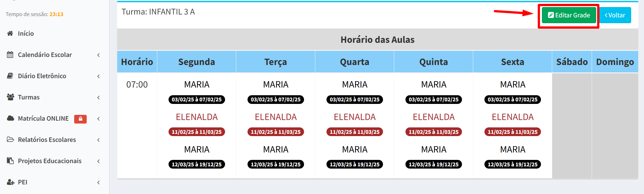644x194 pixels.
Task: Click the user-plus icon beside PEI
Action: (x=11, y=182)
